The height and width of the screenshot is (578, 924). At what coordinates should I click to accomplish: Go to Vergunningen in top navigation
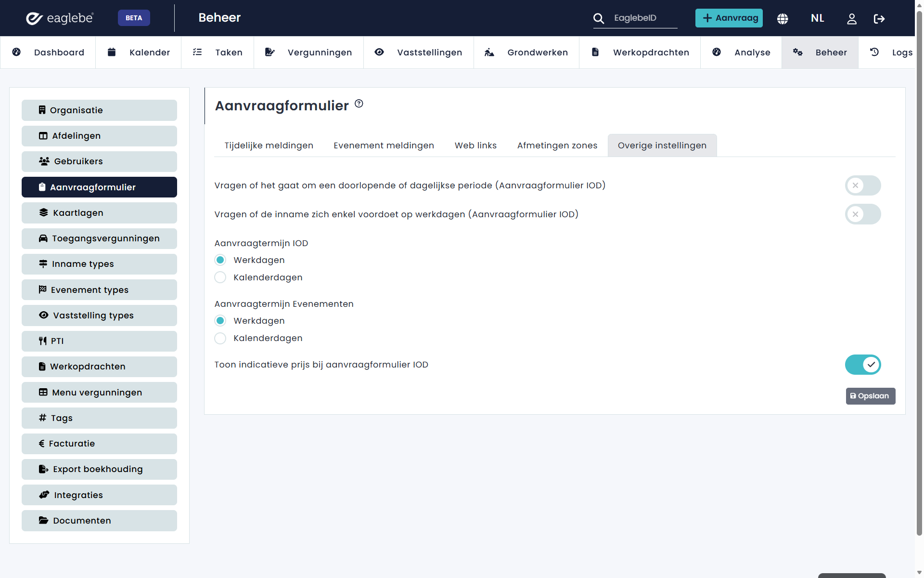coord(309,53)
